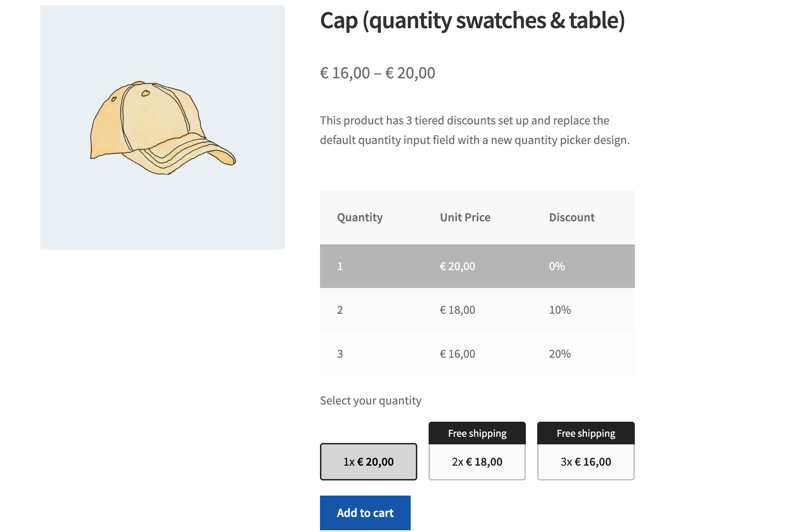Click the tiered discounts description paragraph
The image size is (785, 532).
474,130
